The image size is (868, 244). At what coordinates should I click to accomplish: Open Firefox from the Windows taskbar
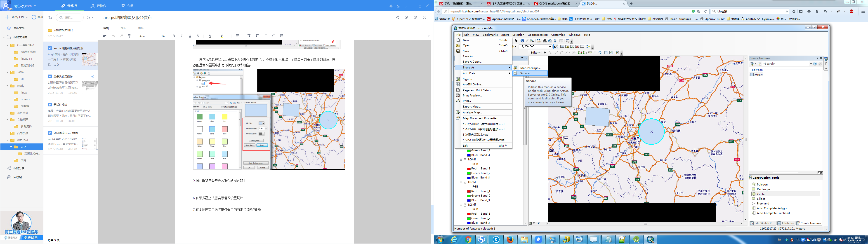coord(510,240)
